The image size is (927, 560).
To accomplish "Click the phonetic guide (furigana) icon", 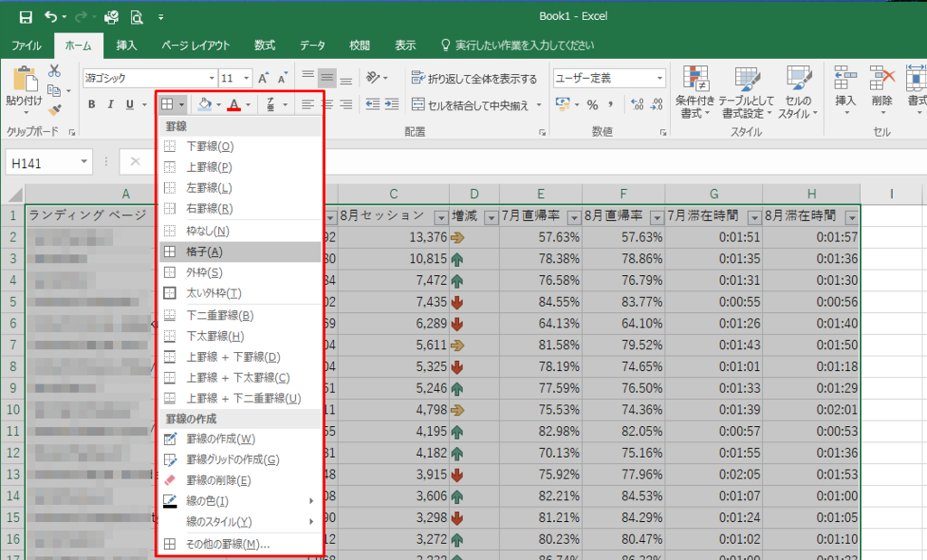I will pos(270,105).
